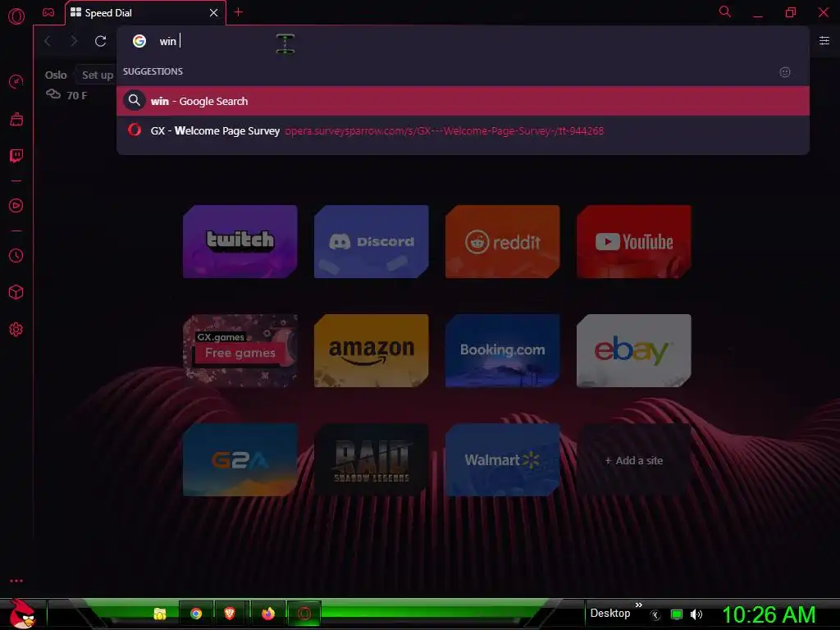Click the tab search magnifier icon

pos(725,11)
